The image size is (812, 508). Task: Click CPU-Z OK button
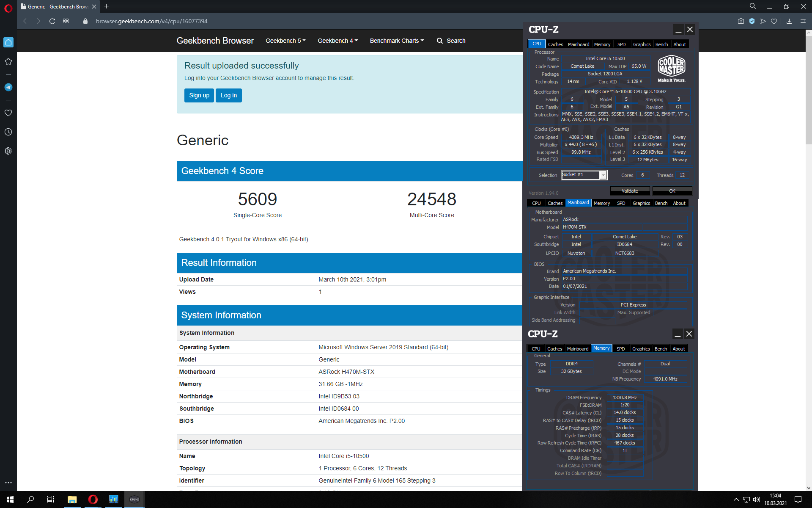click(672, 191)
